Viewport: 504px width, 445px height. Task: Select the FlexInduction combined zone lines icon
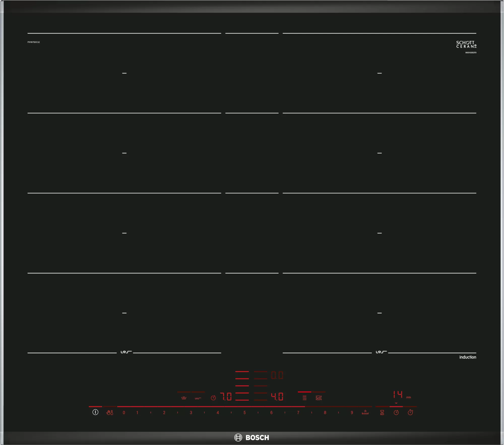pos(304,398)
